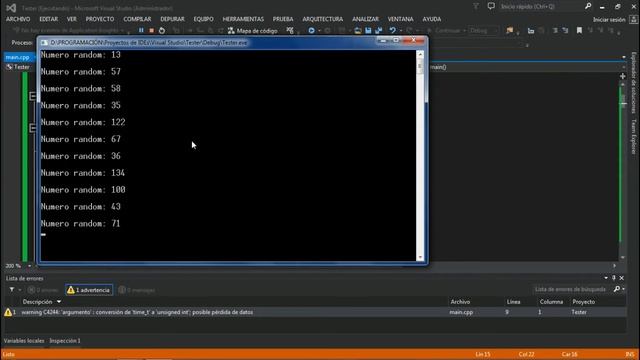Click the search icon in error list
Image resolution: width=640 pixels, height=360 pixels.
tap(617, 289)
